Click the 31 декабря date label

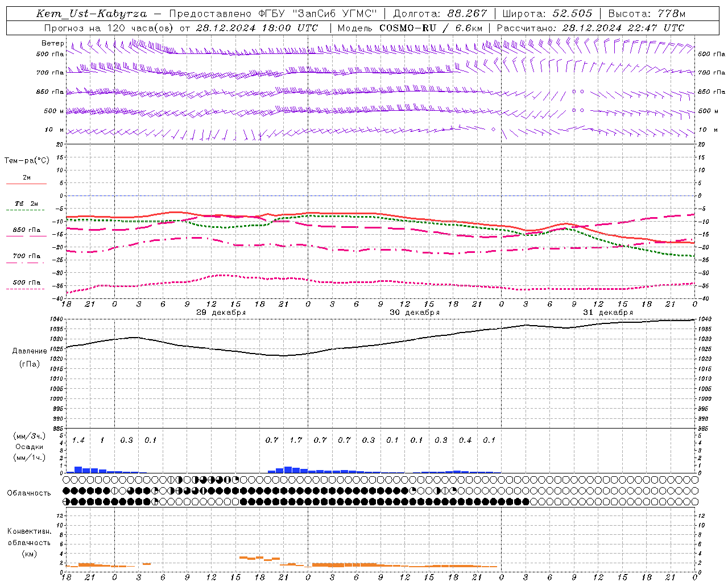(608, 313)
